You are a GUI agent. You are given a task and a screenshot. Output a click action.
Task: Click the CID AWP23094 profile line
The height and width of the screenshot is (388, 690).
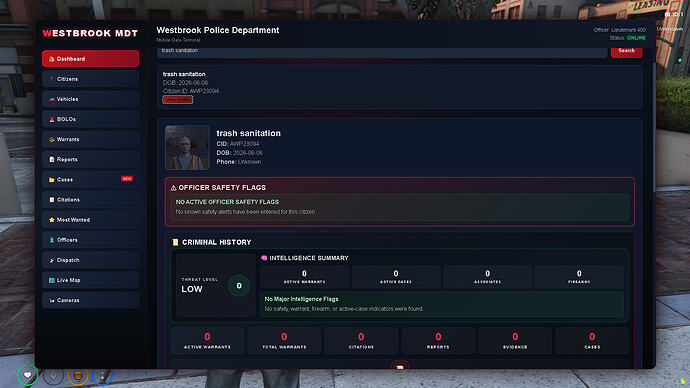point(238,144)
